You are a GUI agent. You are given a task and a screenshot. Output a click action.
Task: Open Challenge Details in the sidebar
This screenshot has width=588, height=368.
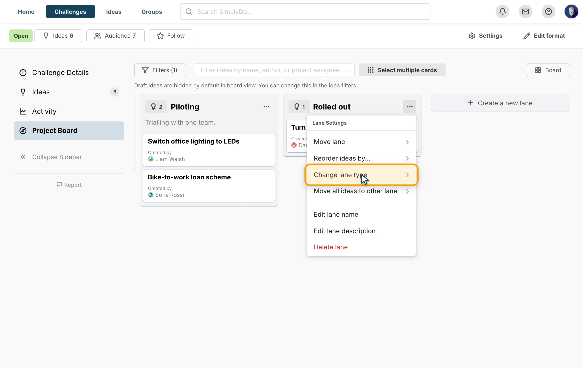point(69,72)
